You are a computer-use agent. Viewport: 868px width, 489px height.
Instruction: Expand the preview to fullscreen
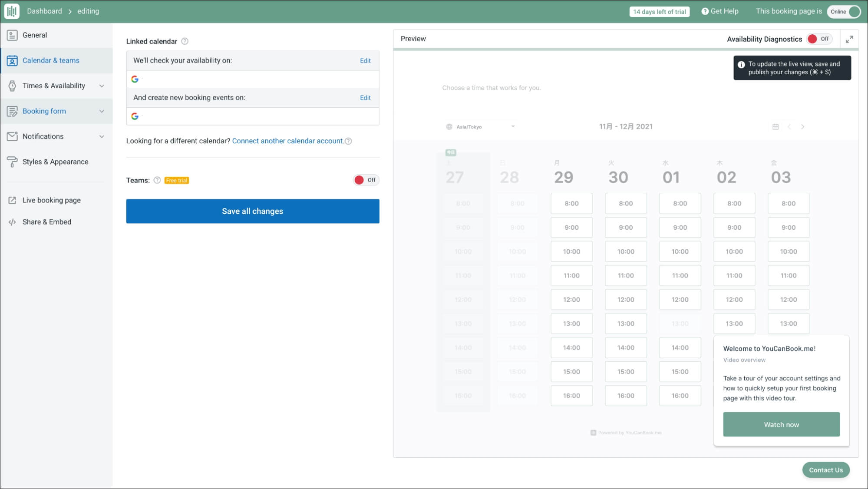pos(849,39)
